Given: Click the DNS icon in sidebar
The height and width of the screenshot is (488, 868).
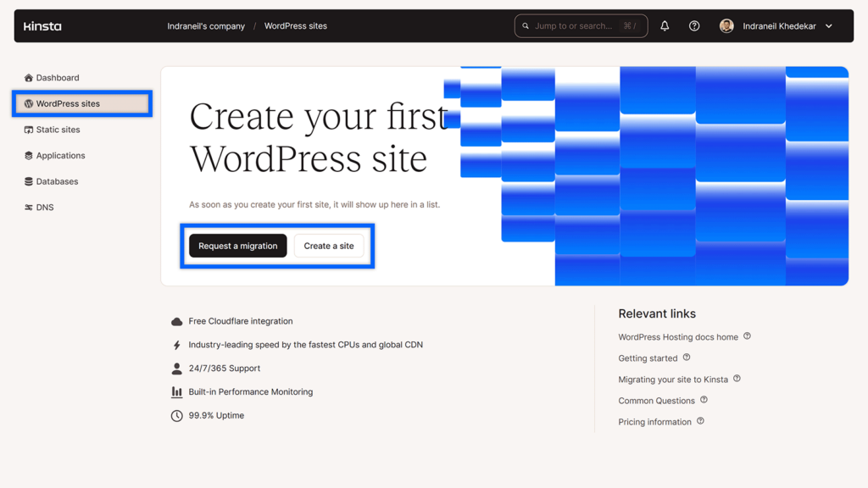Looking at the screenshot, I should coord(28,208).
